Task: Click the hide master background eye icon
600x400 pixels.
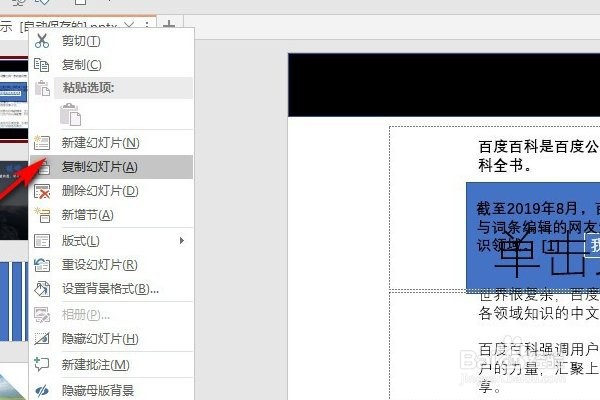Action: coord(42,390)
